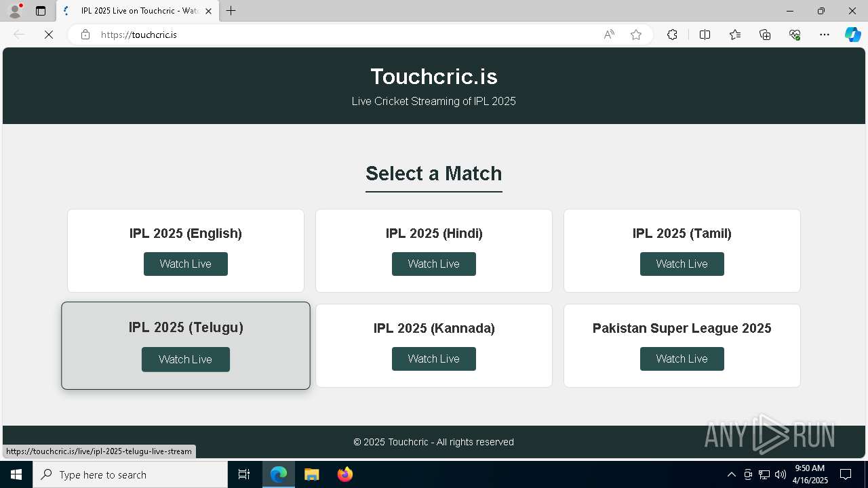Click the Select a Match heading
Image resolution: width=868 pixels, height=488 pixels.
(x=434, y=174)
